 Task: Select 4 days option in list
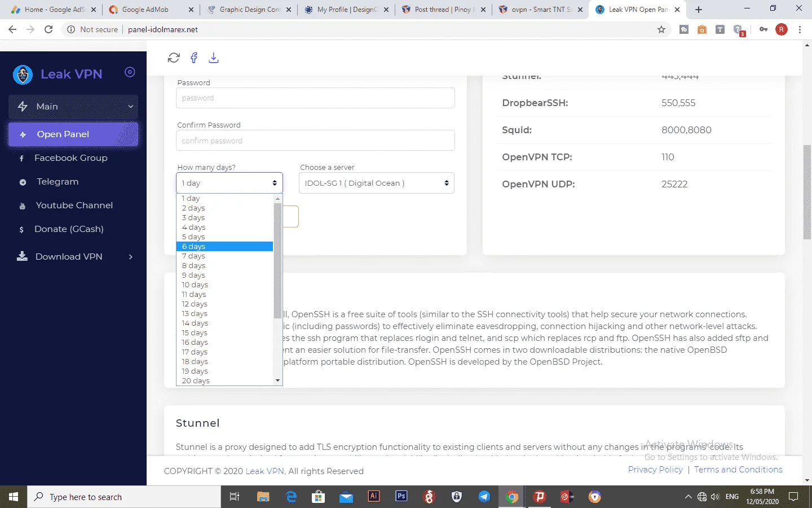click(225, 227)
